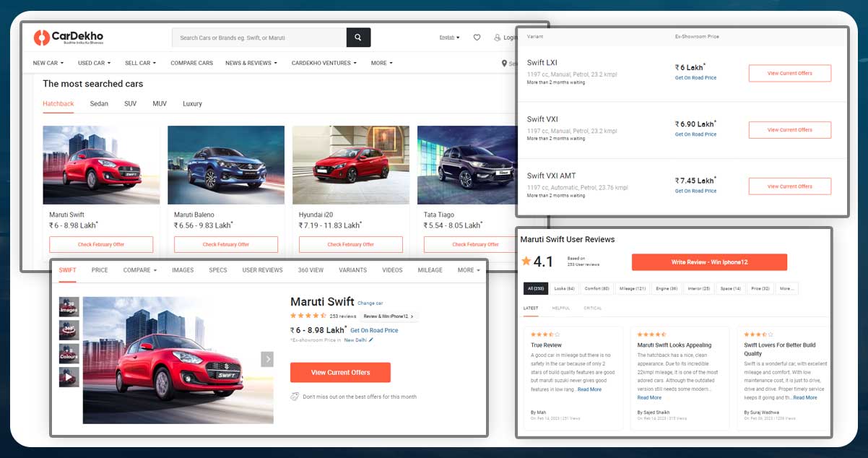View Current Offers for Swift LXI
868x458 pixels.
coord(790,73)
